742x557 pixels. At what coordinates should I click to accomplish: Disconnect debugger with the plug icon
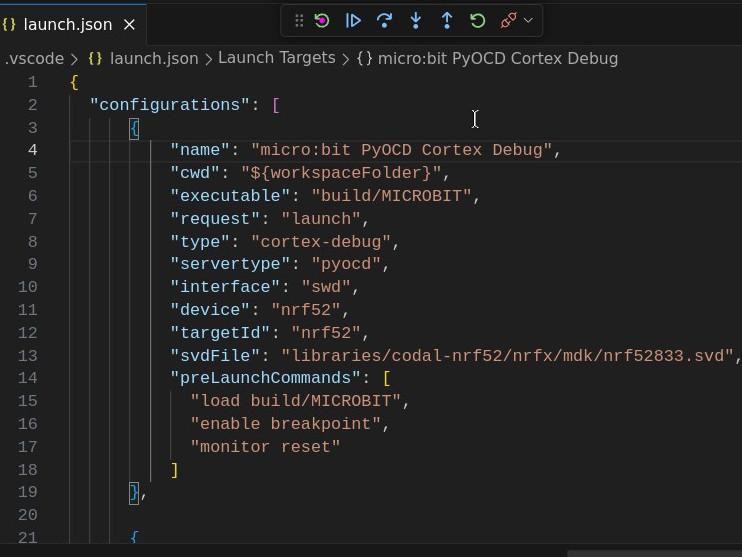pyautogui.click(x=508, y=21)
